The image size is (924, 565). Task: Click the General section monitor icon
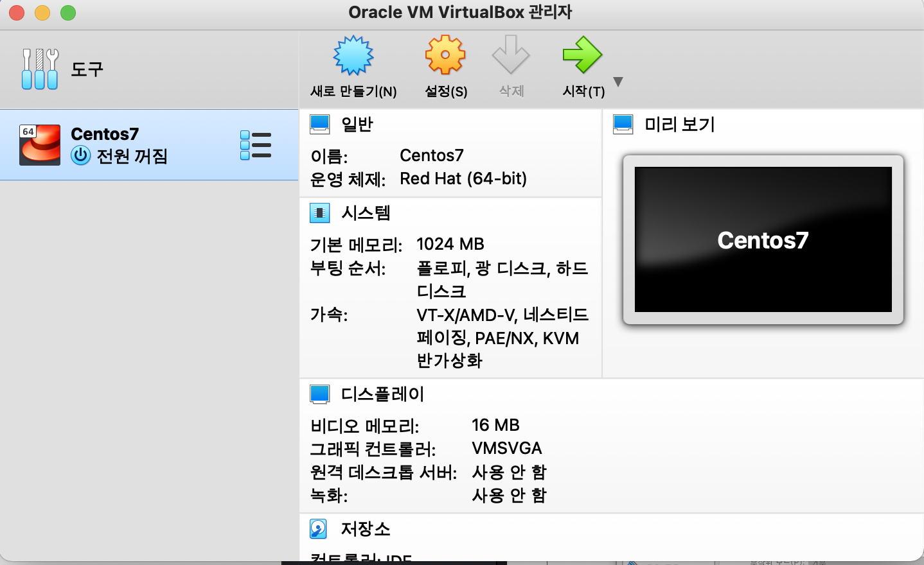pyautogui.click(x=319, y=124)
